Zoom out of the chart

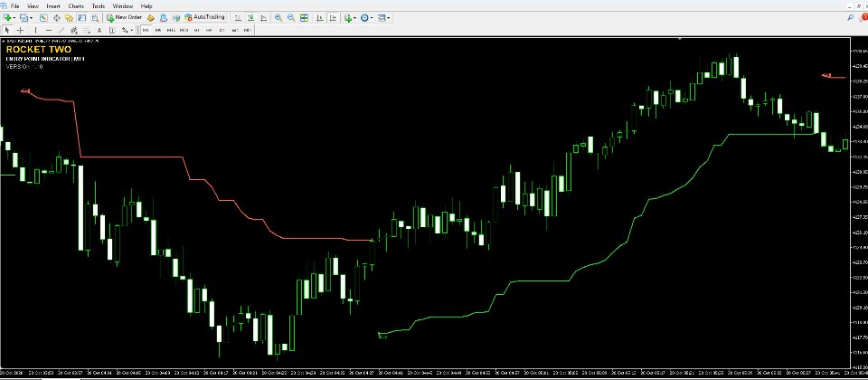[x=290, y=18]
